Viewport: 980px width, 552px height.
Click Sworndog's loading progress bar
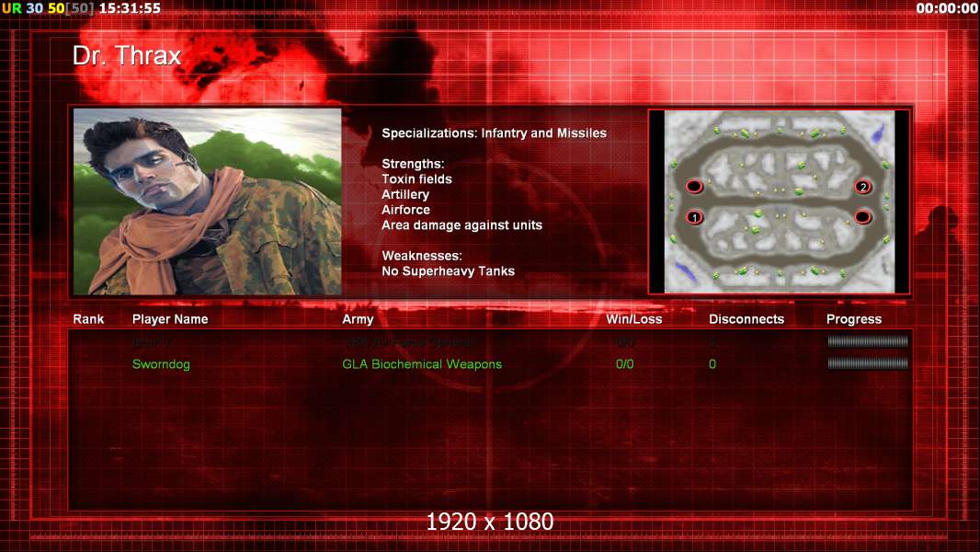click(x=868, y=363)
